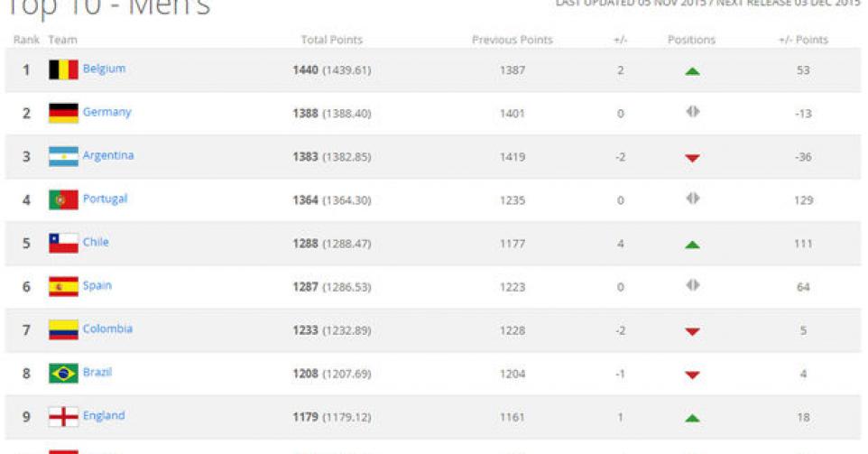This screenshot has width=868, height=454.
Task: Open the Belgium team link
Action: point(104,69)
